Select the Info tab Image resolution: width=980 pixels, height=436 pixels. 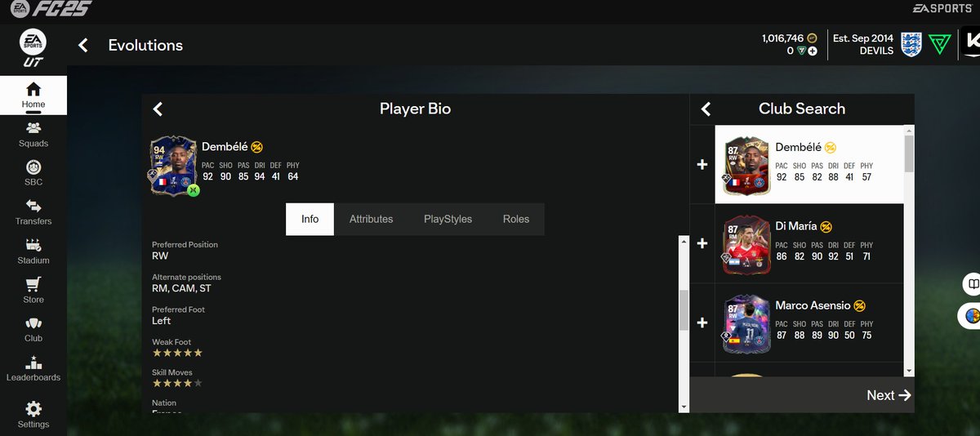310,219
